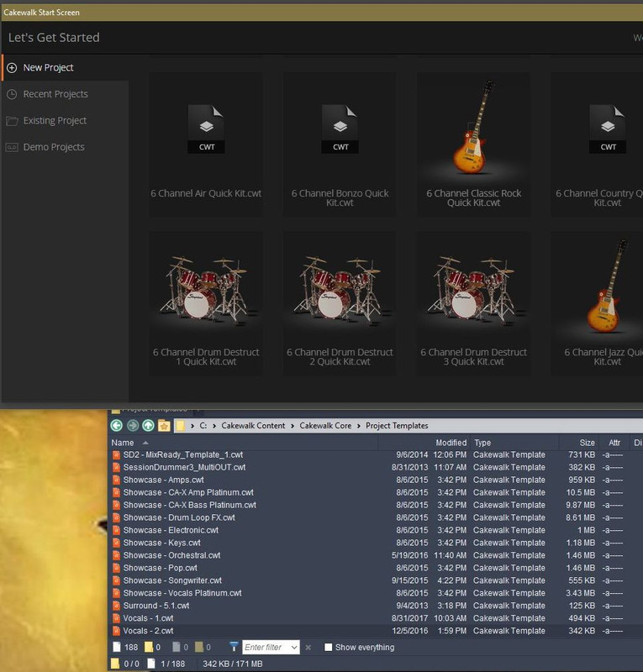Viewport: 643px width, 672px height.
Task: Click the white file count icon showing 188
Action: (x=117, y=647)
